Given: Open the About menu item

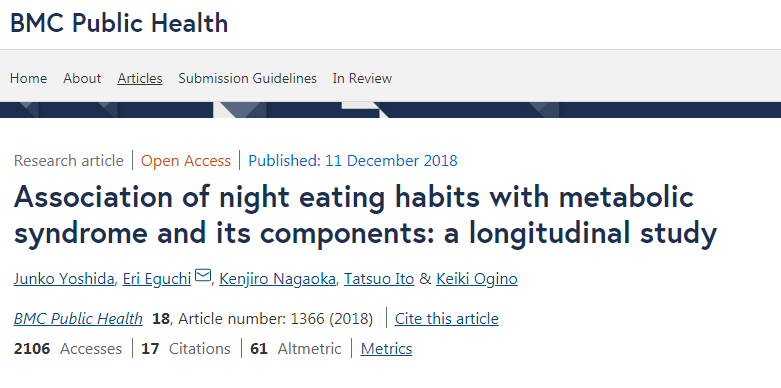Looking at the screenshot, I should (82, 79).
